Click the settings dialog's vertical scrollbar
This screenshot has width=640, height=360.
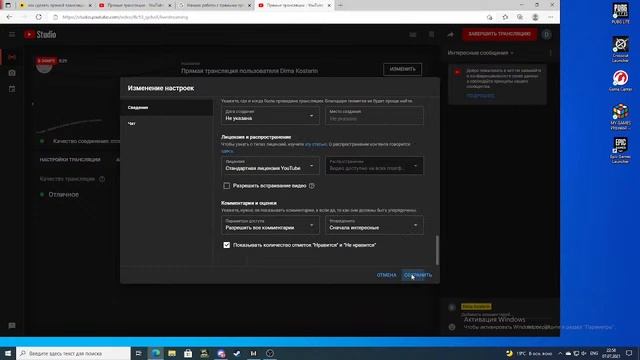coord(437,250)
